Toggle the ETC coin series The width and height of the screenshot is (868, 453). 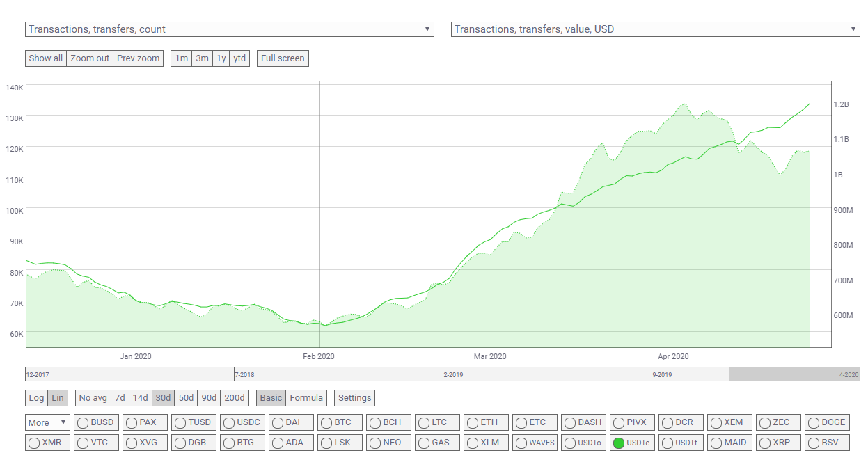point(535,422)
